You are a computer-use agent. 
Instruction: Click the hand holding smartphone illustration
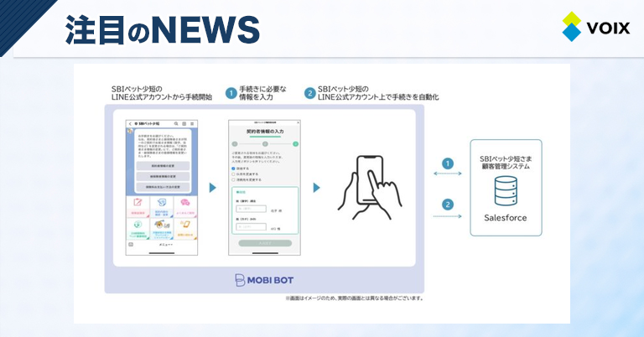point(369,187)
